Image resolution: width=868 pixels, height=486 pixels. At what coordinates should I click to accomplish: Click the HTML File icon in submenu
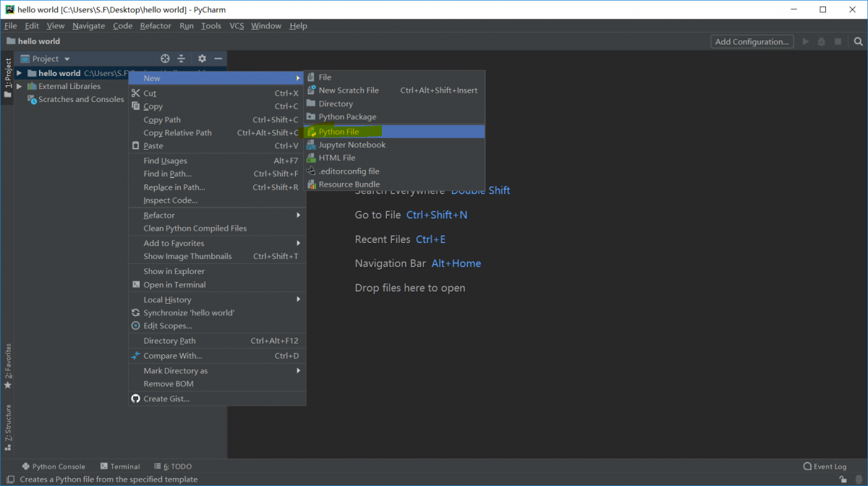click(311, 158)
